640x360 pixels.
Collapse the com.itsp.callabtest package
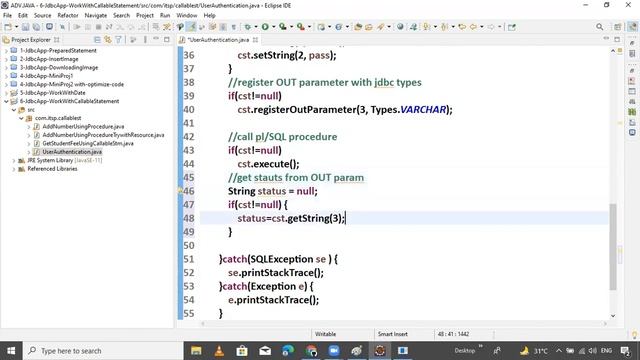point(21,118)
